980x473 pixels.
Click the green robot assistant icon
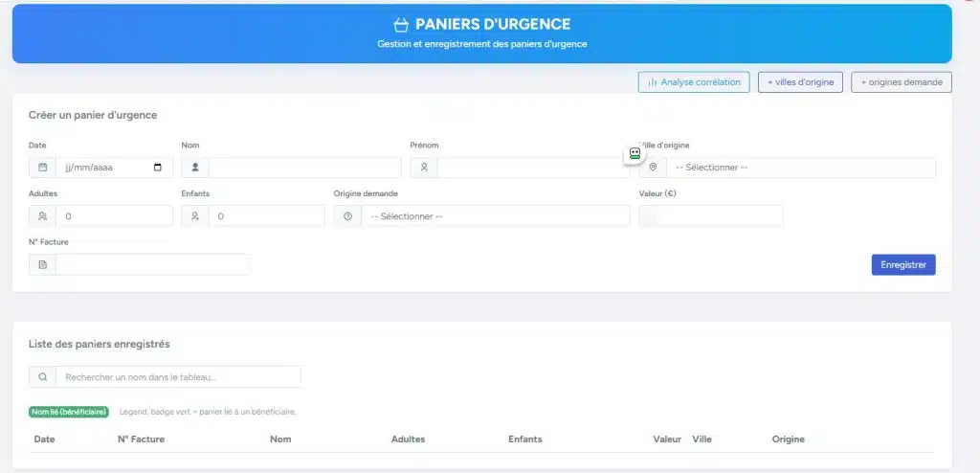635,154
